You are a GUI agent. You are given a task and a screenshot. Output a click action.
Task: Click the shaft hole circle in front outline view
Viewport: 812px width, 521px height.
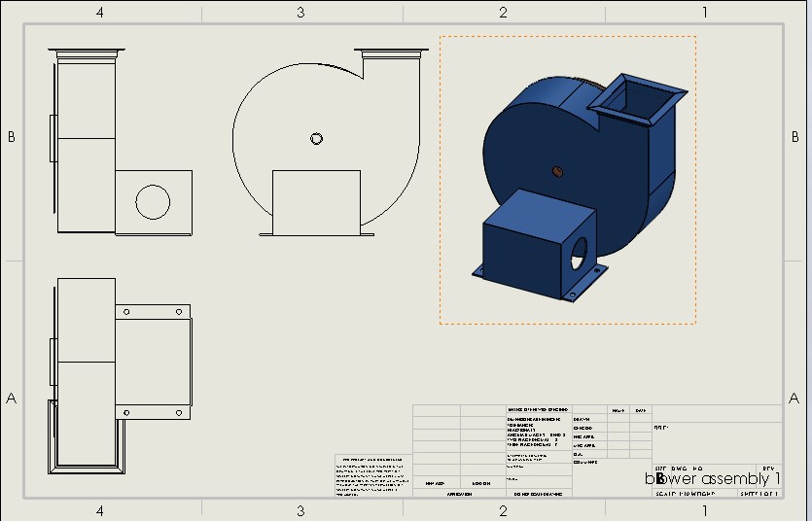316,139
